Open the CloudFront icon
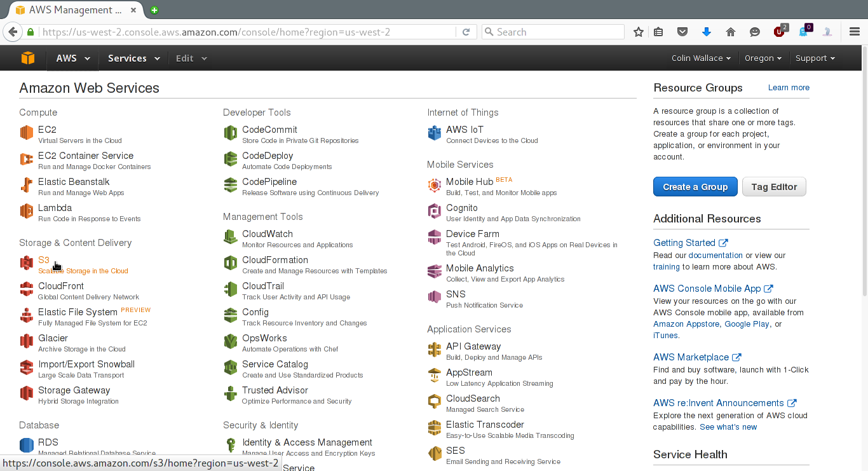The width and height of the screenshot is (868, 471). point(26,289)
